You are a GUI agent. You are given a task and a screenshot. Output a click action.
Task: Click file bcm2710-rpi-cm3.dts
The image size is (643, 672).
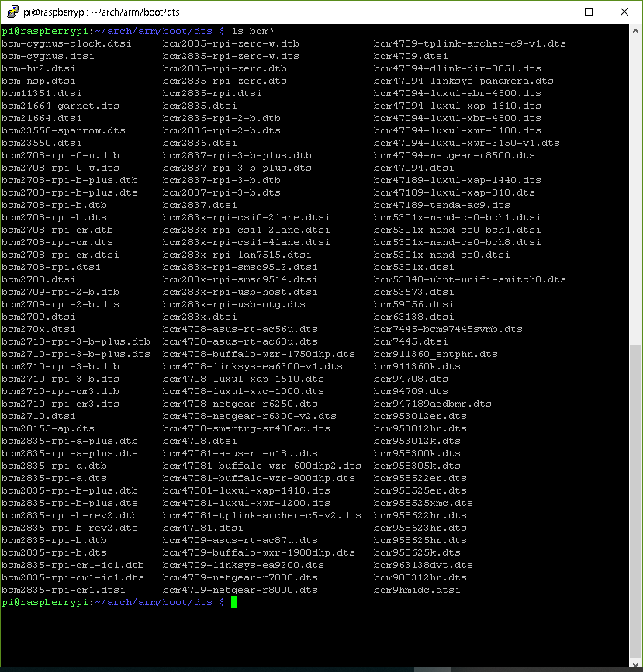(60, 404)
